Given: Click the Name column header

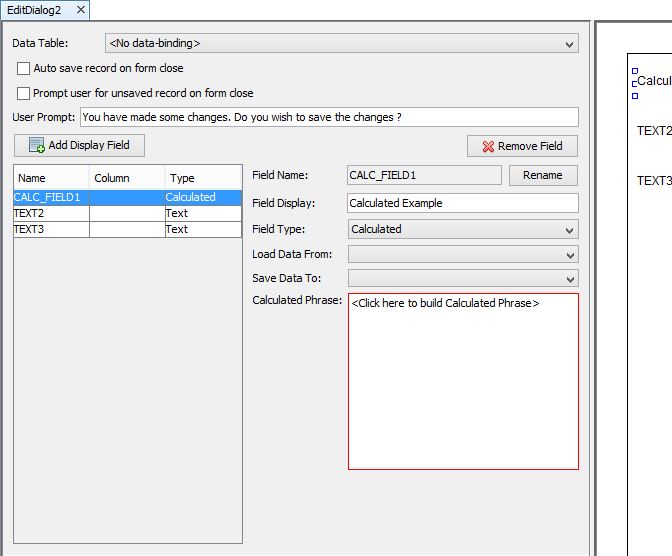Looking at the screenshot, I should tap(50, 178).
